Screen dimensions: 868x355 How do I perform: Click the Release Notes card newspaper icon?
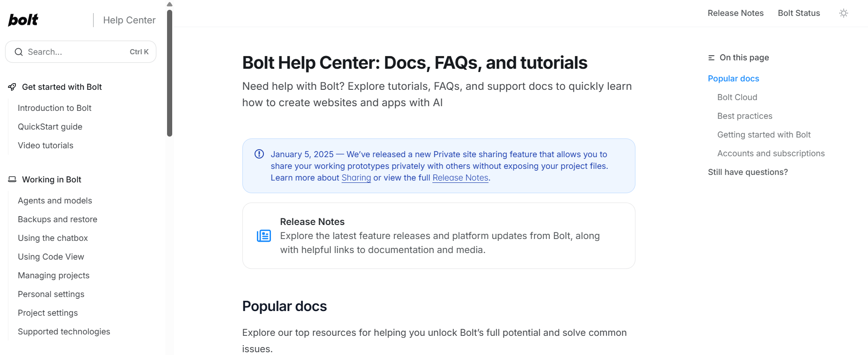(x=264, y=236)
